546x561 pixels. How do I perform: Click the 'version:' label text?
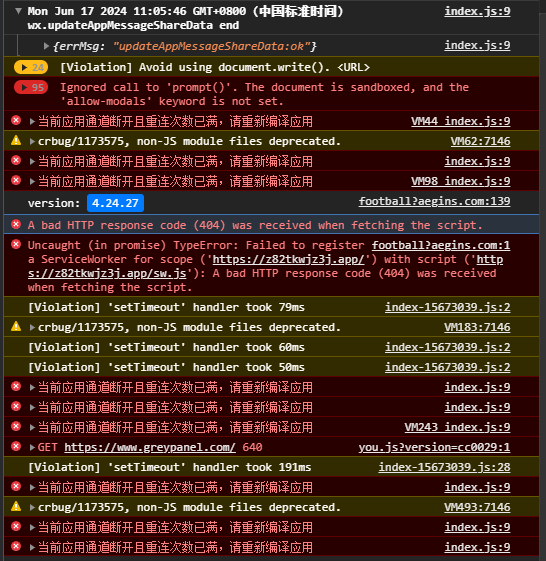point(54,204)
